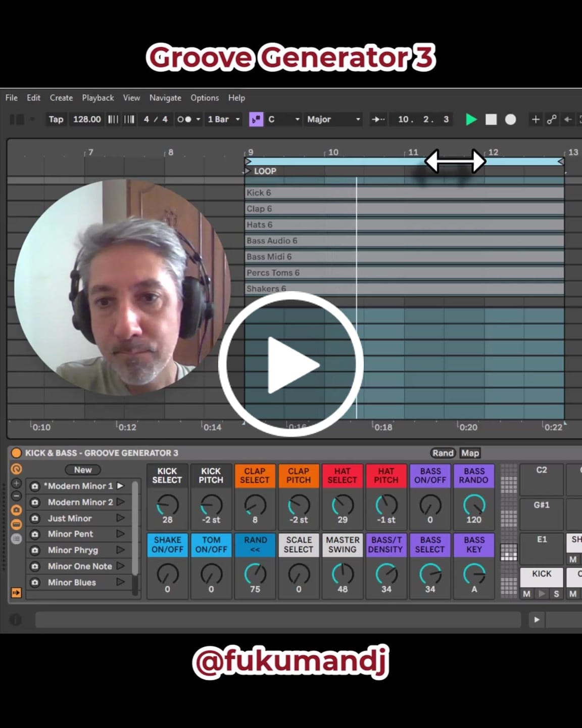
Task: Click the Rand button in device header
Action: [443, 453]
